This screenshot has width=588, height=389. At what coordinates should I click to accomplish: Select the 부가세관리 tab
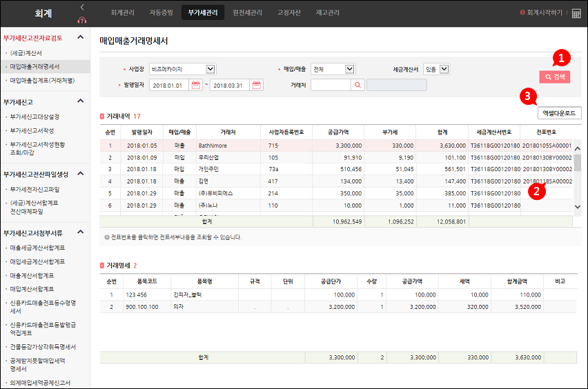[203, 12]
